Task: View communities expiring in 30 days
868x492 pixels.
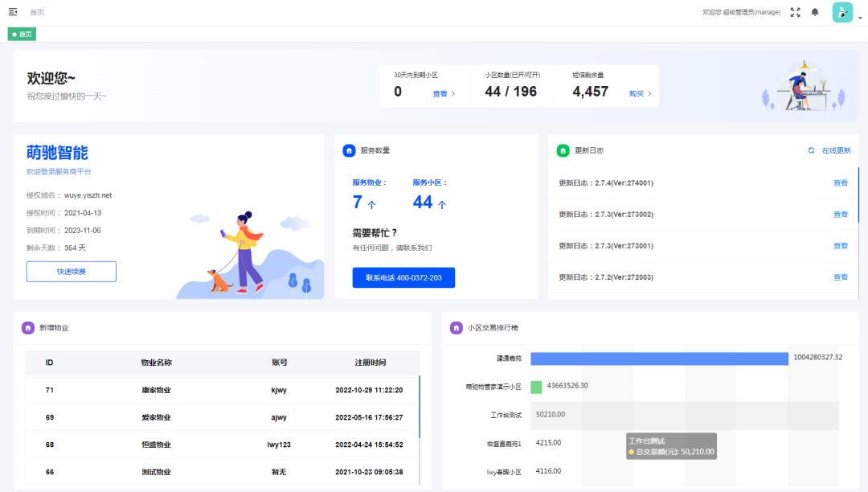Action: (444, 94)
